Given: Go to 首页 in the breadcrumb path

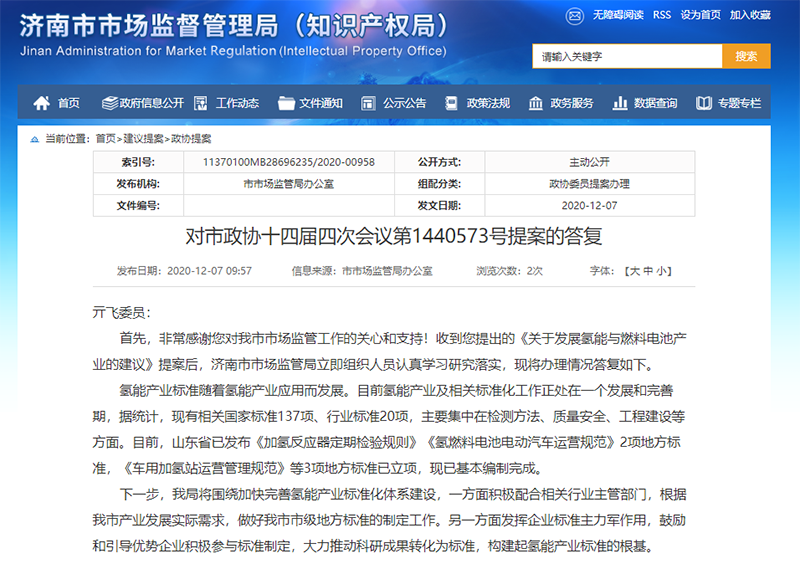Looking at the screenshot, I should pos(106,138).
